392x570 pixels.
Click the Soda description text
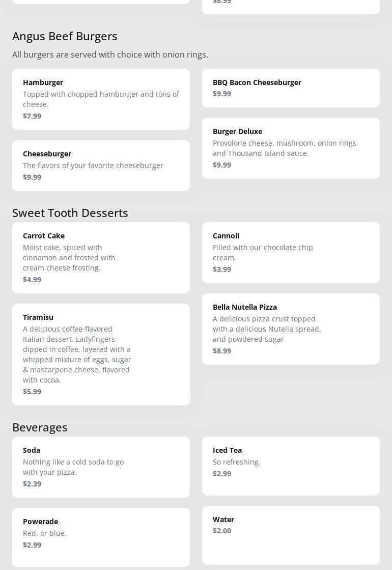73,467
